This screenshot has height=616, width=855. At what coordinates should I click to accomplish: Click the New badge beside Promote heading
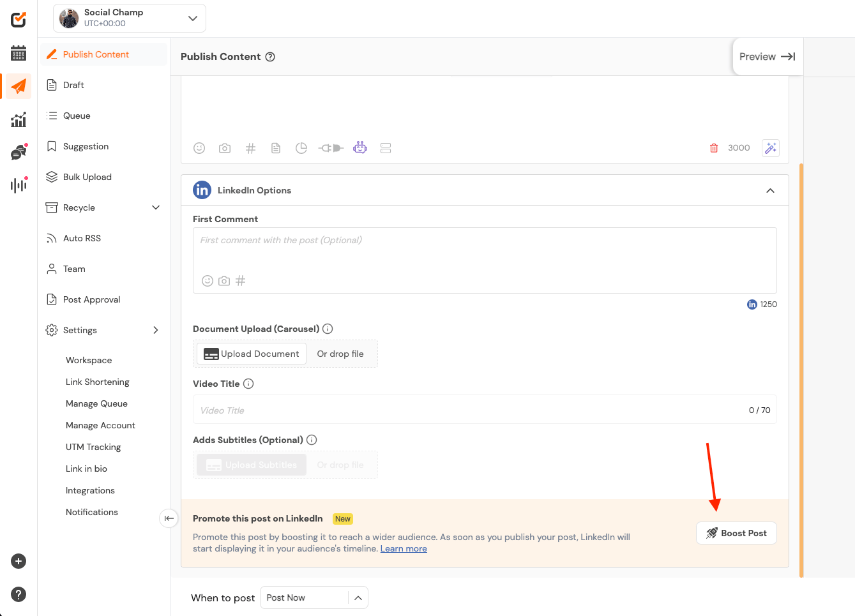coord(343,519)
